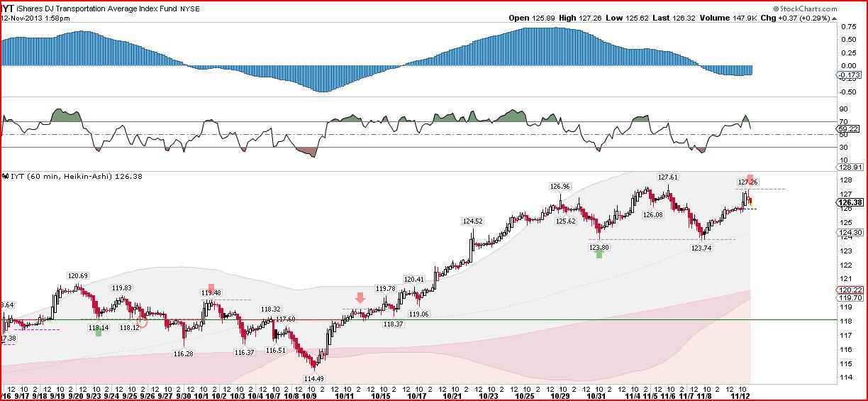
Task: Click the 118.32 price label
Action: tap(271, 309)
